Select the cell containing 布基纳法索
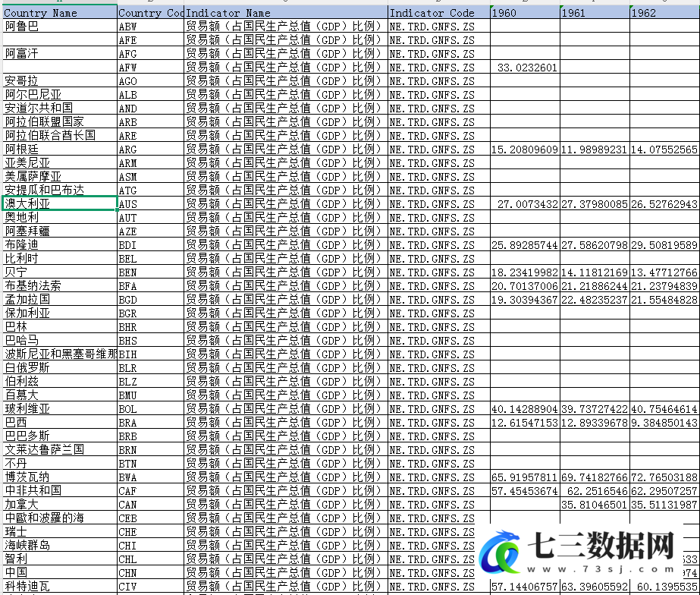 tap(59, 286)
